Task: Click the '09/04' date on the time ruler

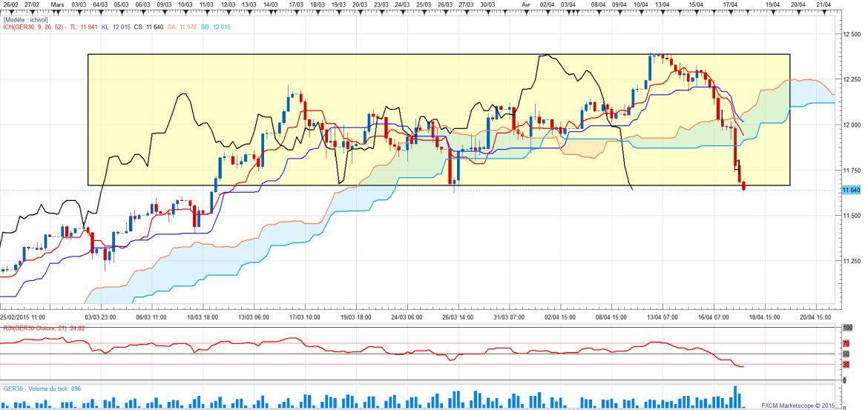Action: click(619, 4)
